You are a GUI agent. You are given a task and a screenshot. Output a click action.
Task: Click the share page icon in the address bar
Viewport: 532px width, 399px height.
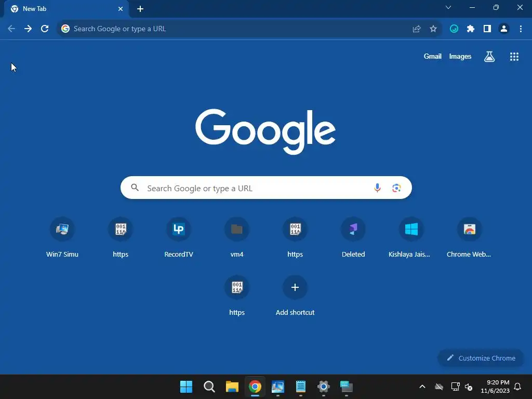pos(417,29)
